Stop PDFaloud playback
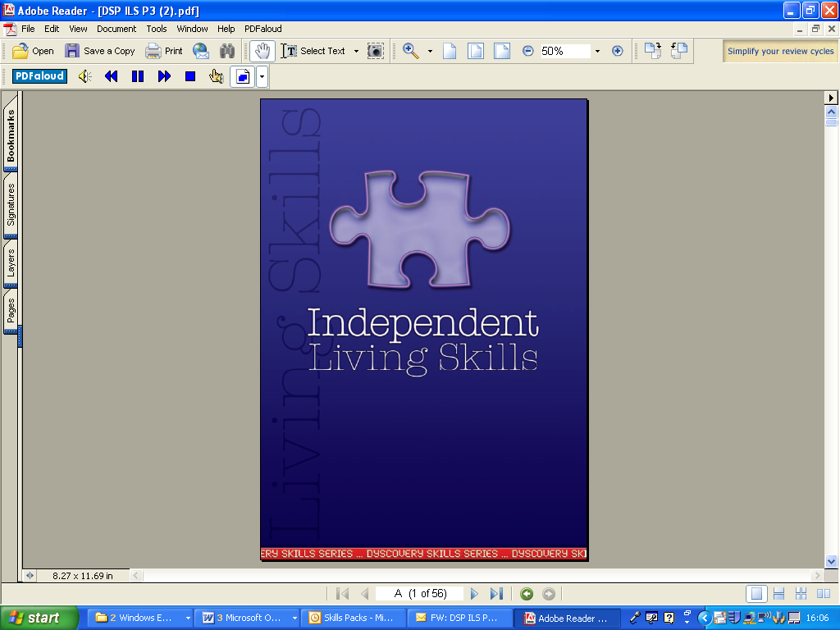 pos(190,76)
